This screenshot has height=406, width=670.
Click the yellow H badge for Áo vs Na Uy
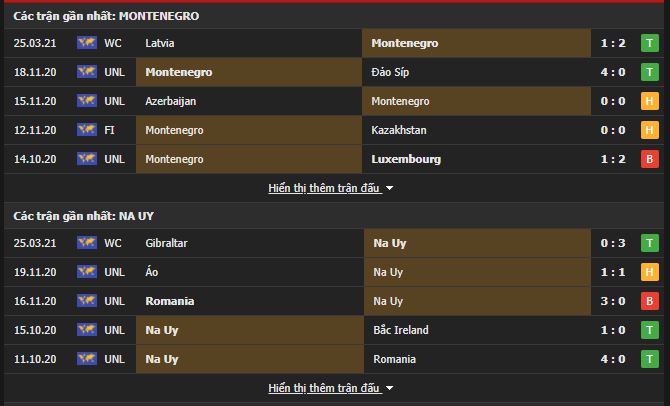coord(649,272)
